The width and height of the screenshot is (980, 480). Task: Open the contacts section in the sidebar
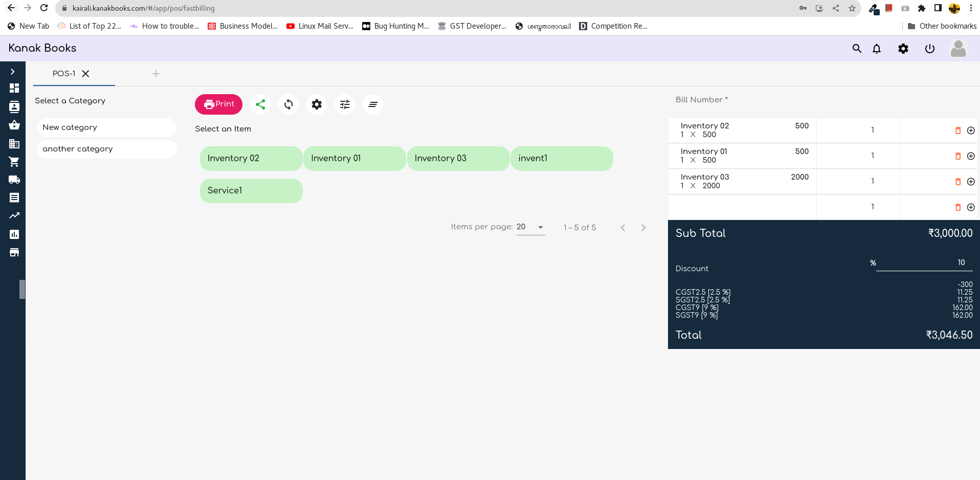click(x=13, y=107)
